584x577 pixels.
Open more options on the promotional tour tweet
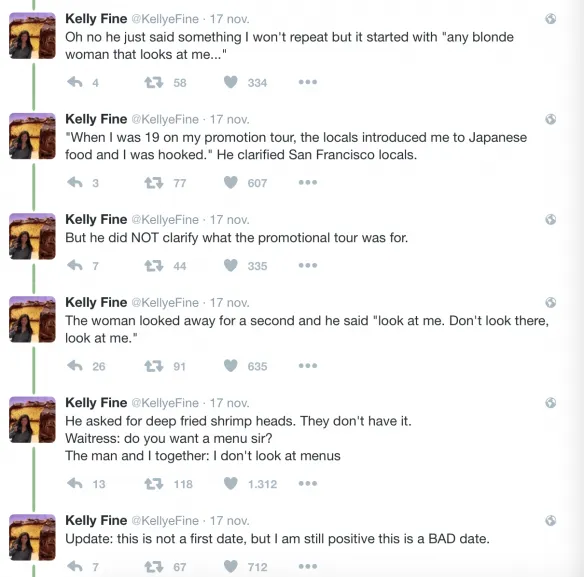[x=308, y=265]
